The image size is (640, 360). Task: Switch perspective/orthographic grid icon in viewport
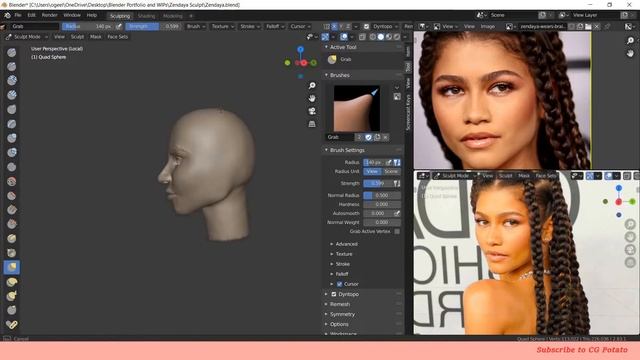(312, 124)
